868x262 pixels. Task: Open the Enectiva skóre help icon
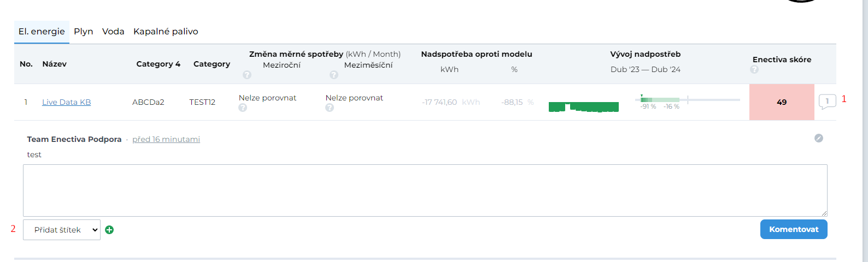click(x=754, y=69)
